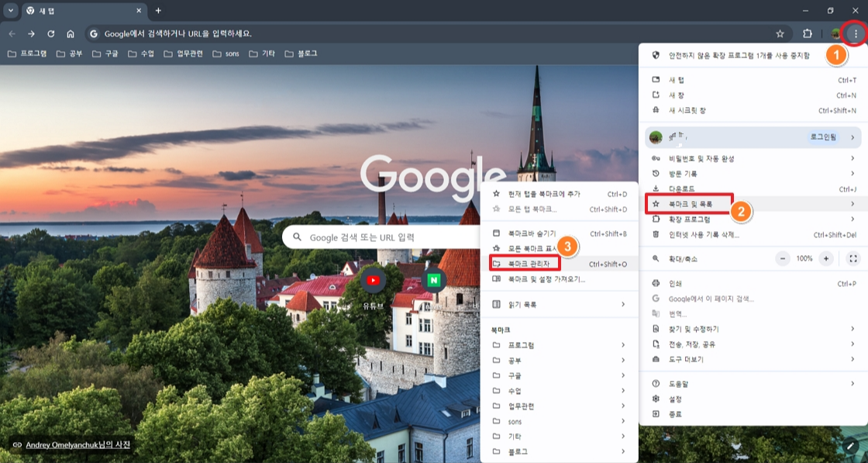Screen dimensions: 868x463
Task: Open the 유튜브 shortcut icon
Action: coord(373,280)
